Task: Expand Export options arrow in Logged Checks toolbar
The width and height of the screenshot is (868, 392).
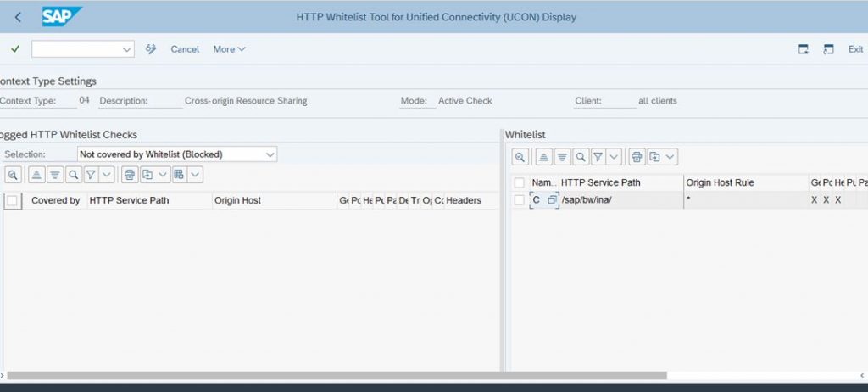Action: coord(163,175)
